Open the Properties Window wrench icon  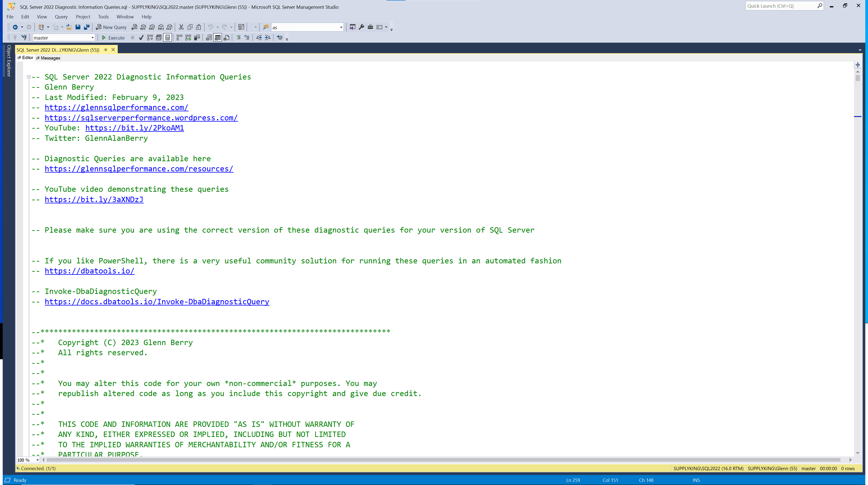362,27
